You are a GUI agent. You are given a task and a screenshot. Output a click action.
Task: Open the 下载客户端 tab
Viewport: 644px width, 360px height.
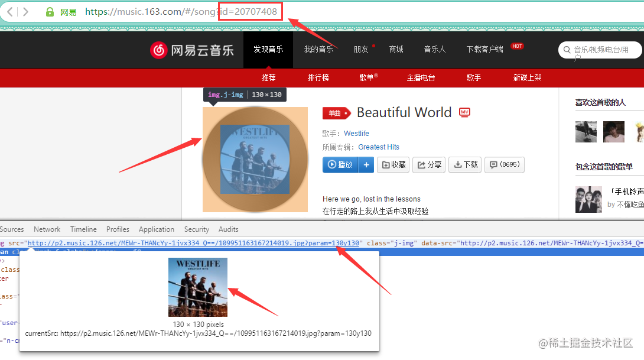pos(484,49)
